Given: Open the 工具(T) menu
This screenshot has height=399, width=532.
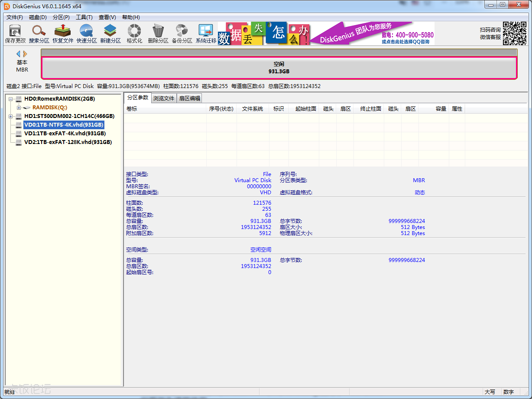Looking at the screenshot, I should pyautogui.click(x=84, y=17).
